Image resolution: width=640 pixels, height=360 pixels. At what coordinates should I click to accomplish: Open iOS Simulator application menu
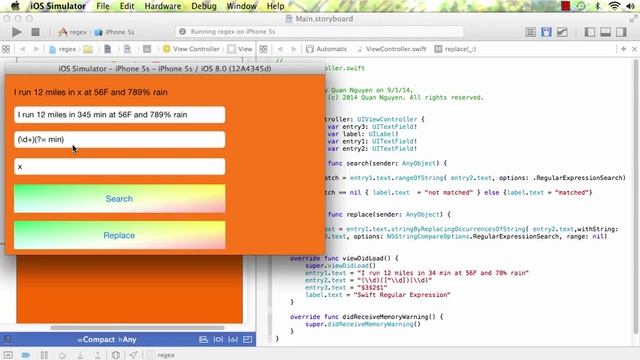(58, 6)
